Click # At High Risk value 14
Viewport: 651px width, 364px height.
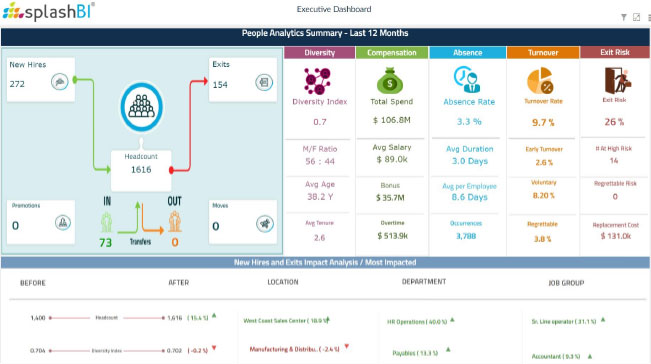point(614,160)
